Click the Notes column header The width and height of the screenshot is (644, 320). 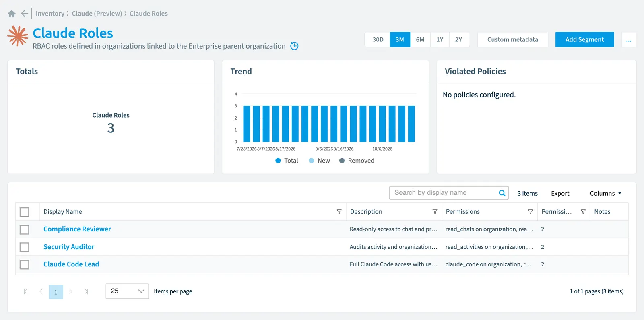pyautogui.click(x=602, y=212)
